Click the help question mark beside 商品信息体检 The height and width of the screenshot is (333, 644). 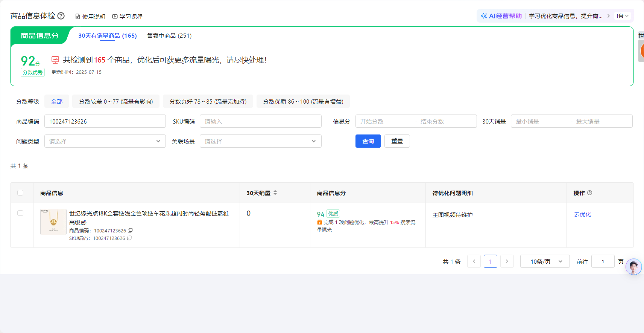coord(61,16)
